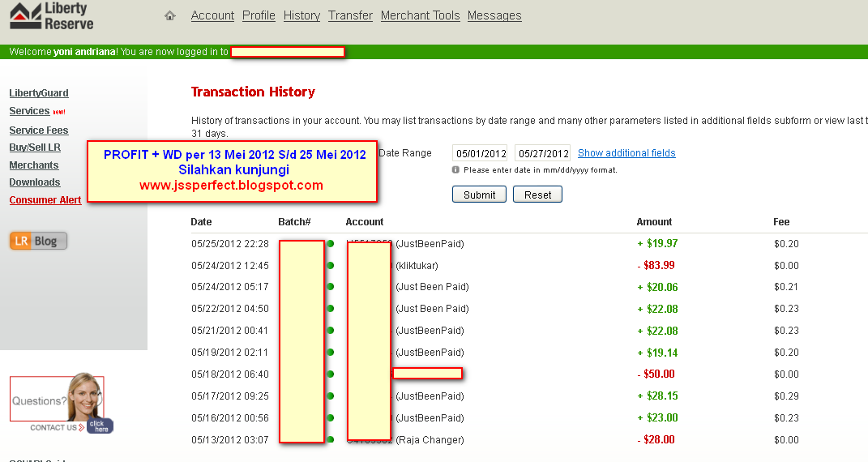Click the (Raja Changer) account label
The image size is (868, 462).
pyautogui.click(x=430, y=440)
